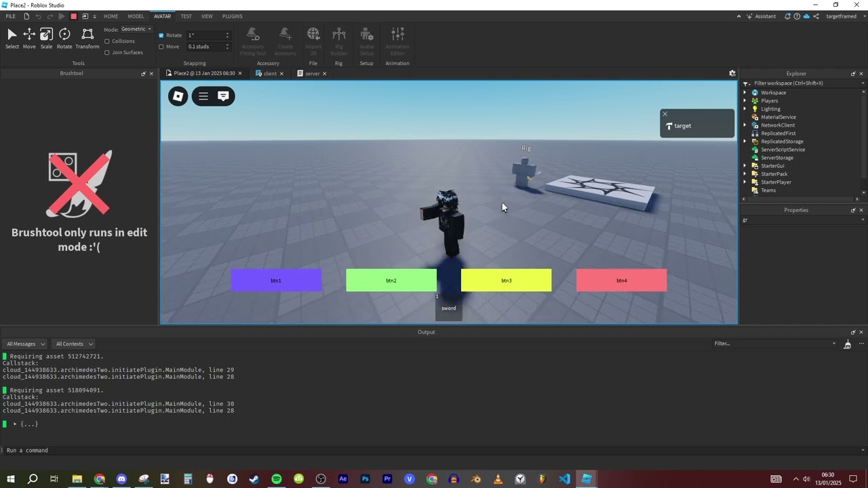The image size is (868, 488).
Task: Stop the playtest with the red stop button
Action: click(x=73, y=16)
